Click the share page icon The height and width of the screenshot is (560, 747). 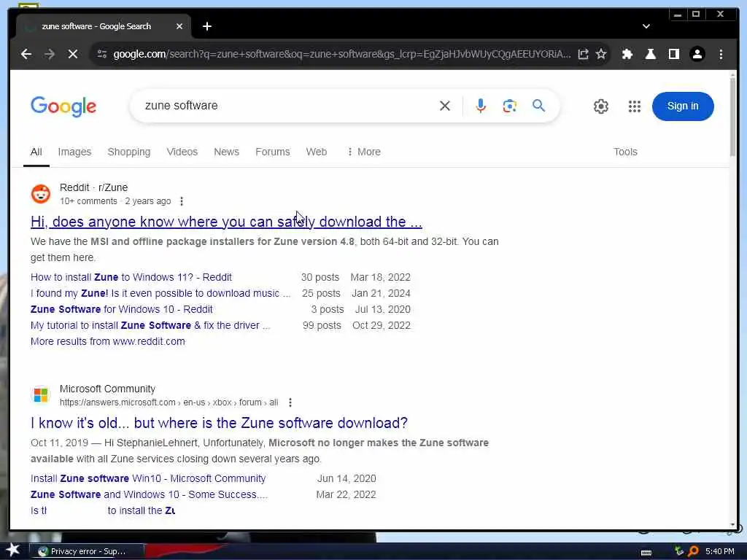[583, 54]
